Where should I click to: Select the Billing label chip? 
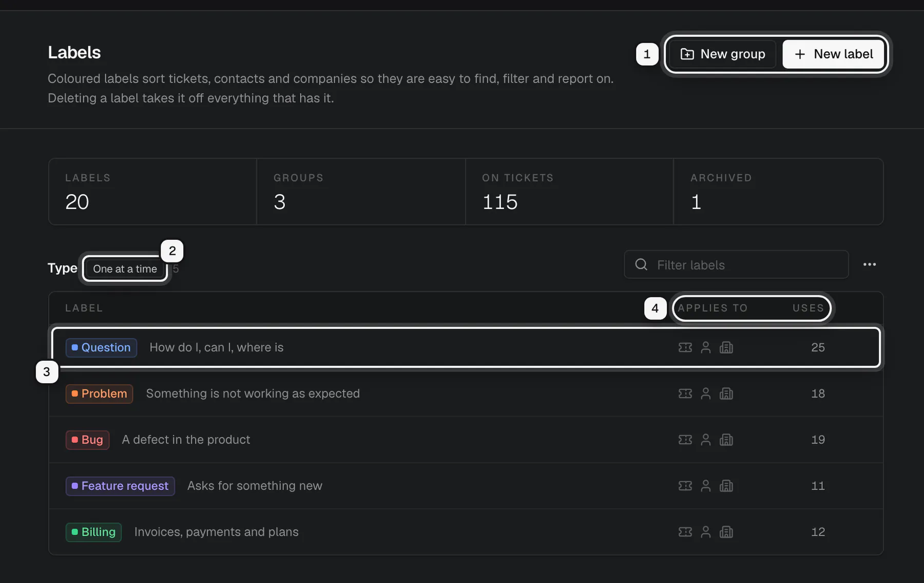93,532
